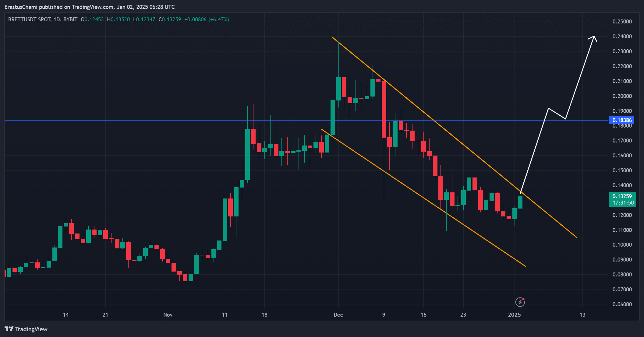Click the 0.24000 price axis value
The image size is (644, 337).
622,37
